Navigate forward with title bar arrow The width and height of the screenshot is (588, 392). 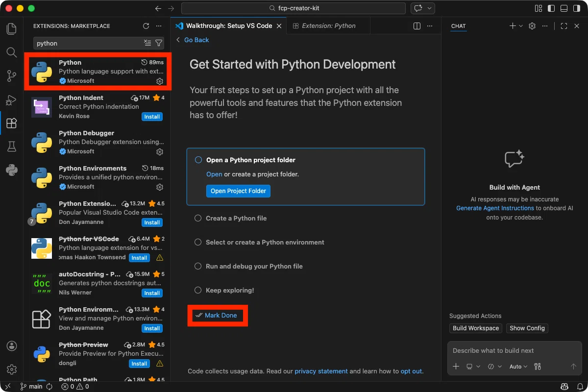(171, 8)
